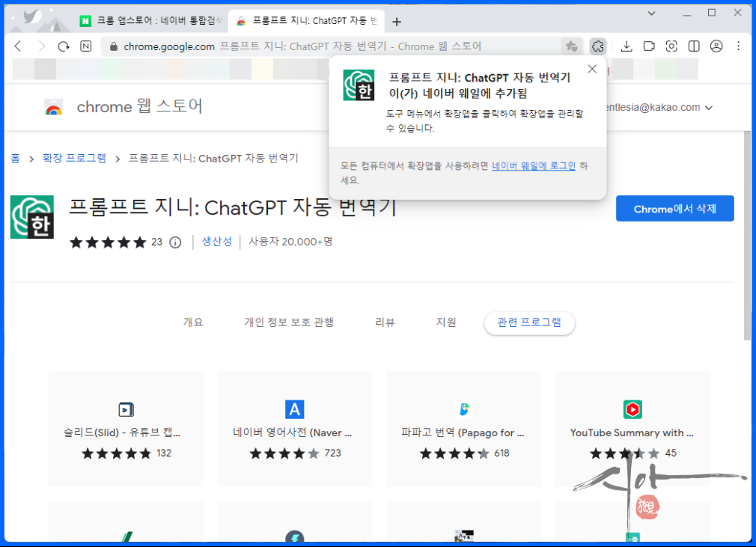Open 확장 프로그램 breadcrumb link
The width and height of the screenshot is (756, 547).
(74, 158)
